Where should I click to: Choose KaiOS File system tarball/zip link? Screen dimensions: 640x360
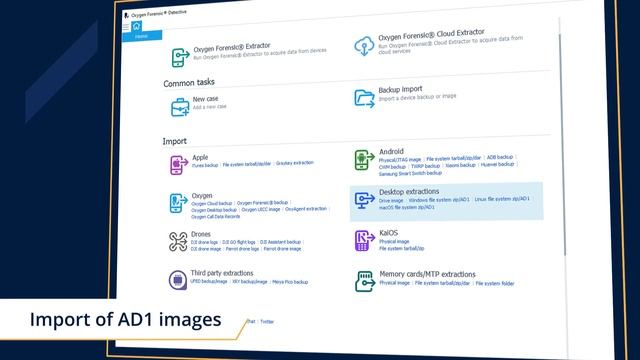(402, 248)
